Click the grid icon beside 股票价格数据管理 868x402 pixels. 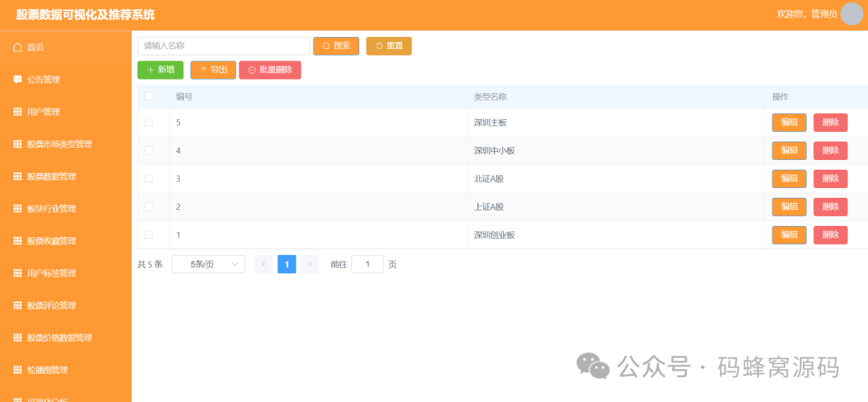pyautogui.click(x=17, y=338)
